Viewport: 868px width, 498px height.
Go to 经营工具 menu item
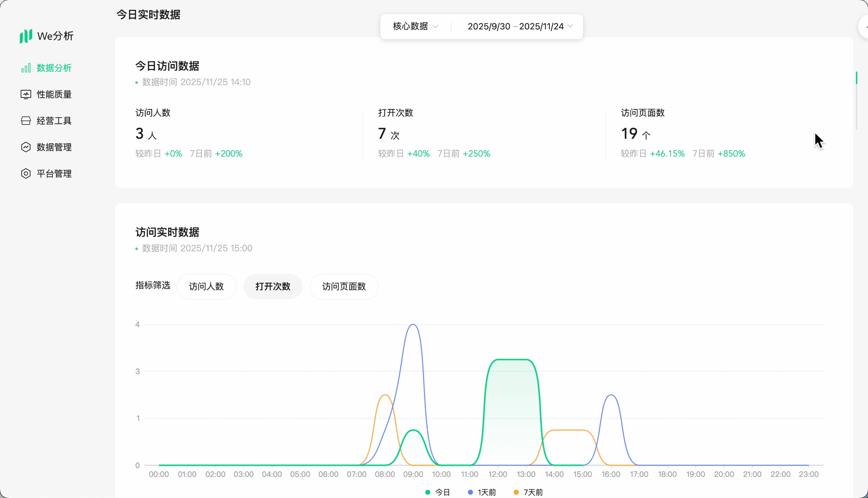54,121
